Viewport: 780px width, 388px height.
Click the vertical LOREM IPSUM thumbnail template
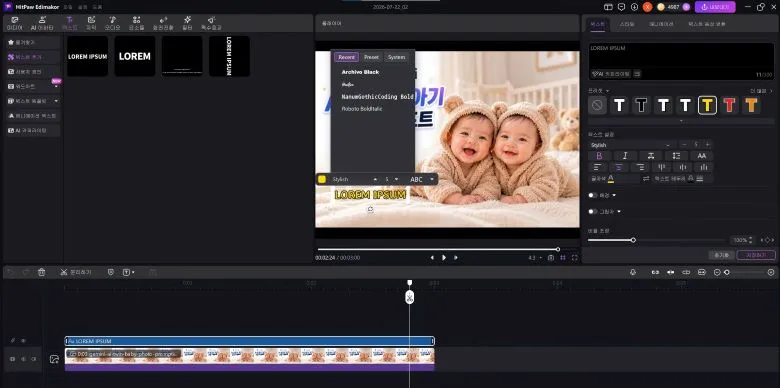coord(229,56)
